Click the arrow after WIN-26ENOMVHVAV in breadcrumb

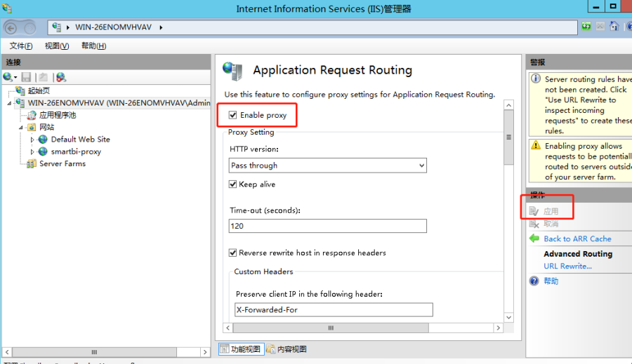coord(161,27)
